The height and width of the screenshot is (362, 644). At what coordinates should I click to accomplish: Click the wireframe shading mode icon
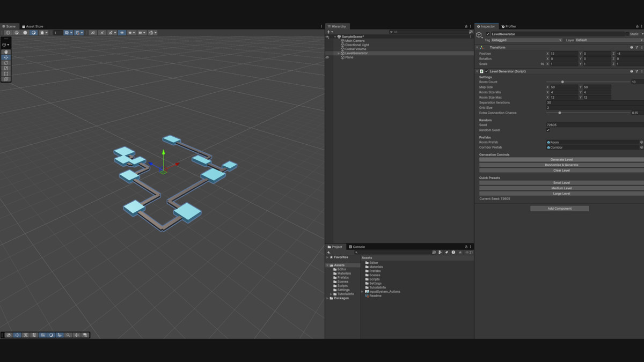8,33
